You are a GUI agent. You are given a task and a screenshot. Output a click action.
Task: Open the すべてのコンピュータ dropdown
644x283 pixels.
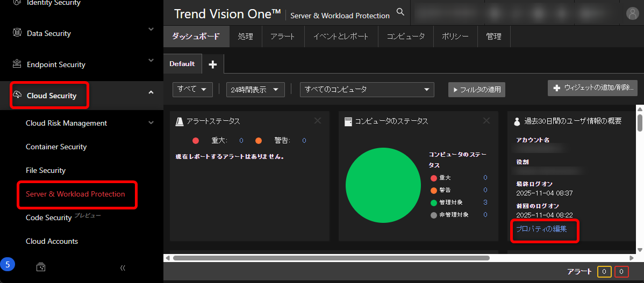pyautogui.click(x=367, y=90)
